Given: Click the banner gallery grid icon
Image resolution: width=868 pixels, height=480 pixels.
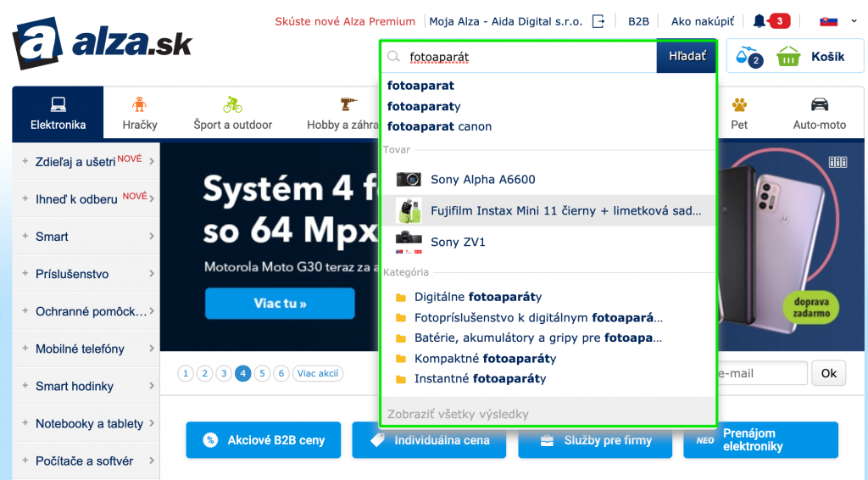Looking at the screenshot, I should coord(837,162).
